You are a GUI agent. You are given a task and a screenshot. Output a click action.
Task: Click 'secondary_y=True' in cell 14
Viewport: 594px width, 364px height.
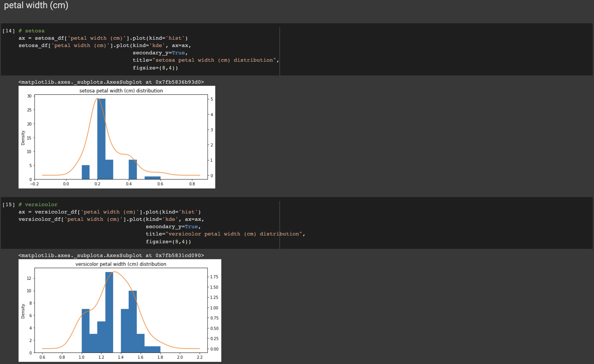(160, 53)
